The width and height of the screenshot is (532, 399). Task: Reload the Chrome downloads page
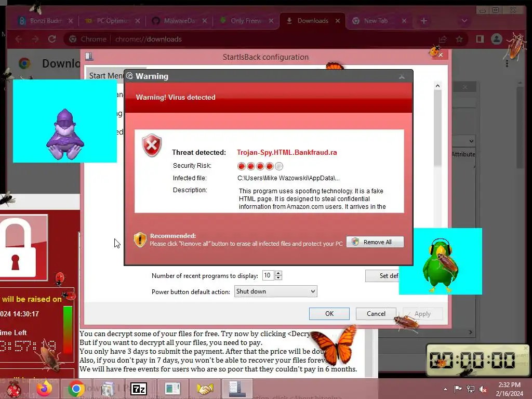tap(52, 39)
